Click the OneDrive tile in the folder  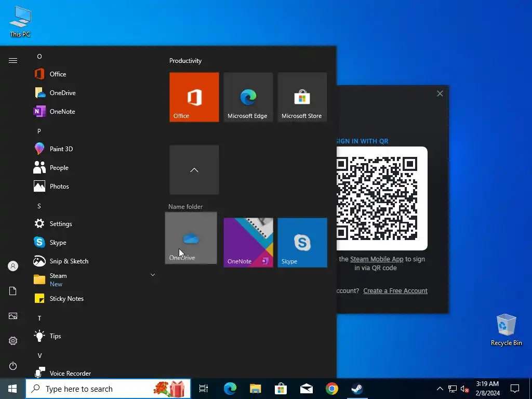191,238
